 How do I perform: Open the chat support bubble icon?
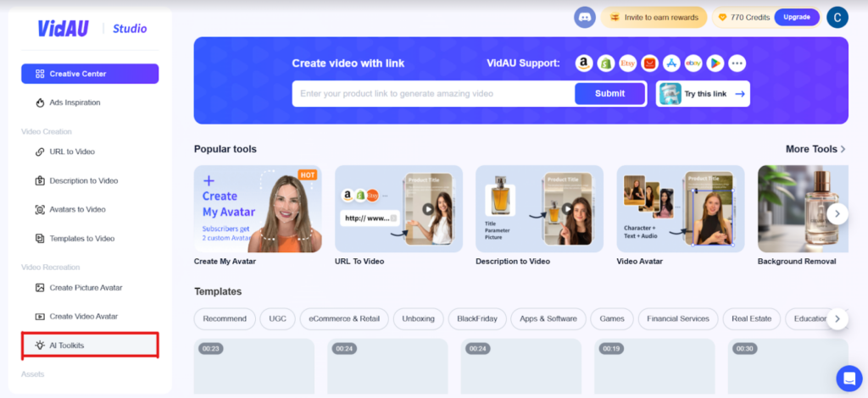coord(849,379)
